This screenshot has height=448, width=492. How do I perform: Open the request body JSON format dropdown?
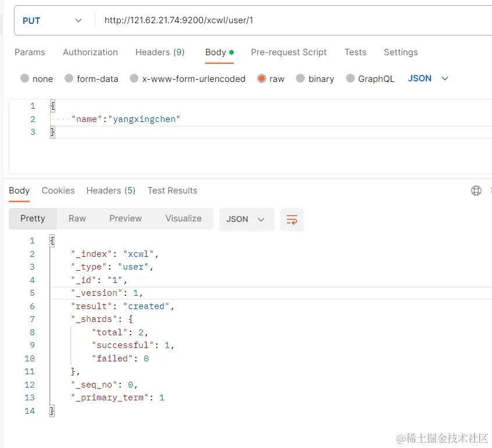[x=428, y=78]
